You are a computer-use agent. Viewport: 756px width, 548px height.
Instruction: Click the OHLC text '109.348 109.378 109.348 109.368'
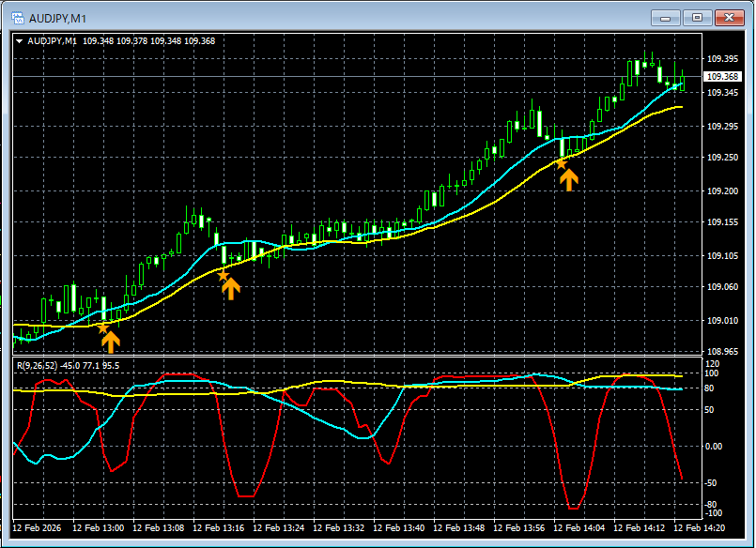click(x=149, y=41)
